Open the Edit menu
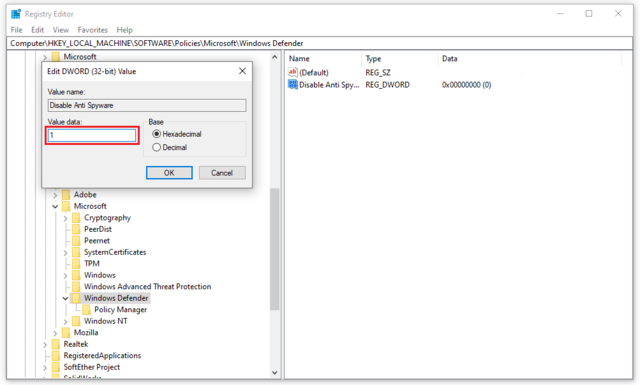This screenshot has height=385, width=640. pos(38,30)
